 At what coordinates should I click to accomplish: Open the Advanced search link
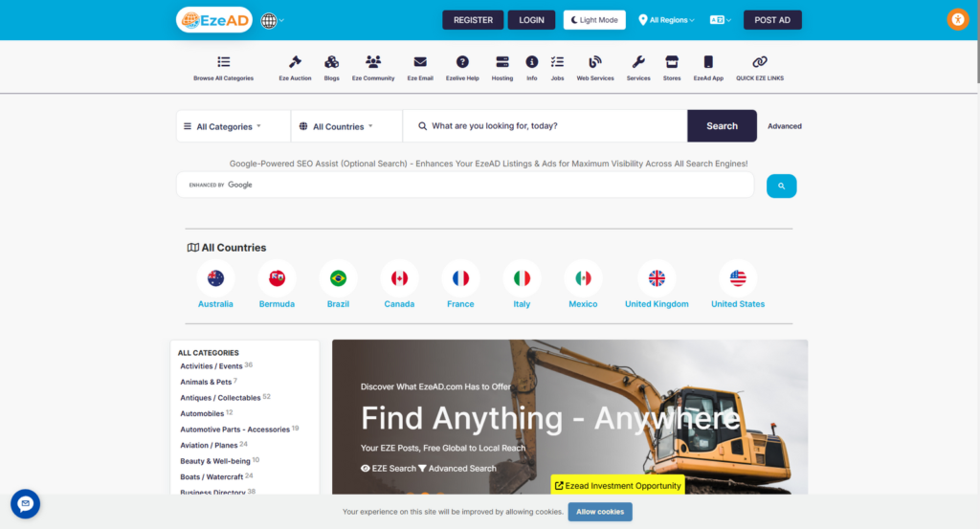pyautogui.click(x=785, y=126)
